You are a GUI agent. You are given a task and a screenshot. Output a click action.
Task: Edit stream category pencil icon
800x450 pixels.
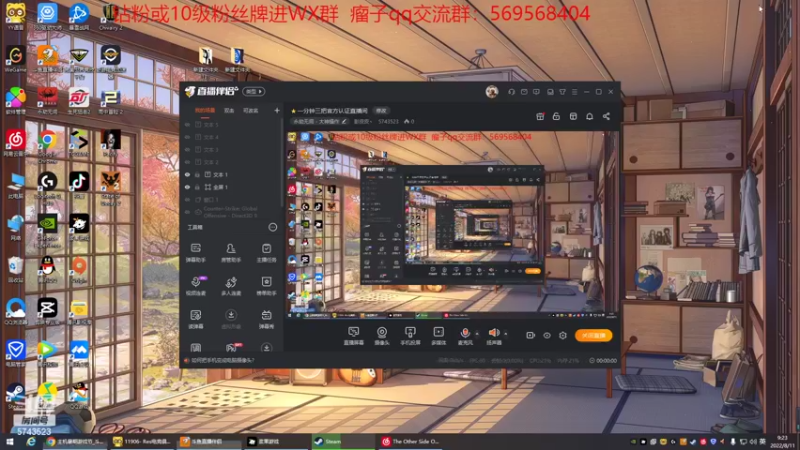[x=344, y=121]
